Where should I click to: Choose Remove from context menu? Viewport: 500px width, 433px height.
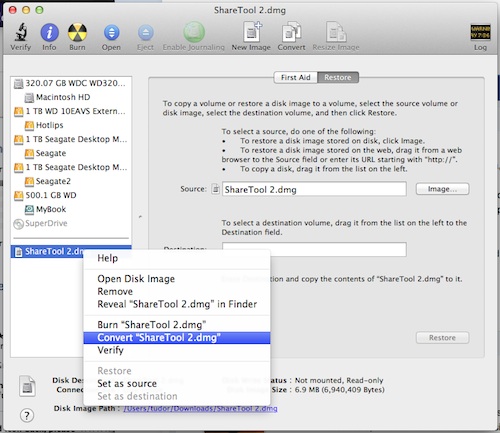pyautogui.click(x=177, y=291)
